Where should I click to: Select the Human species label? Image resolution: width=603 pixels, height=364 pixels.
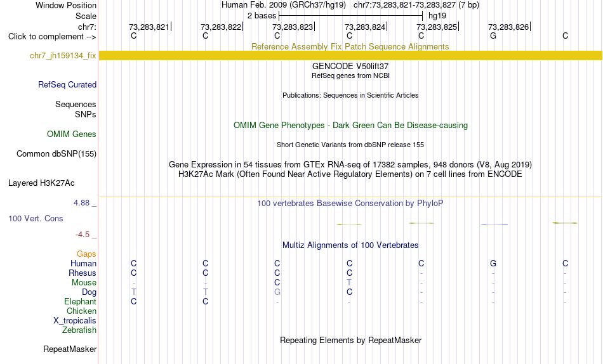tap(83, 263)
